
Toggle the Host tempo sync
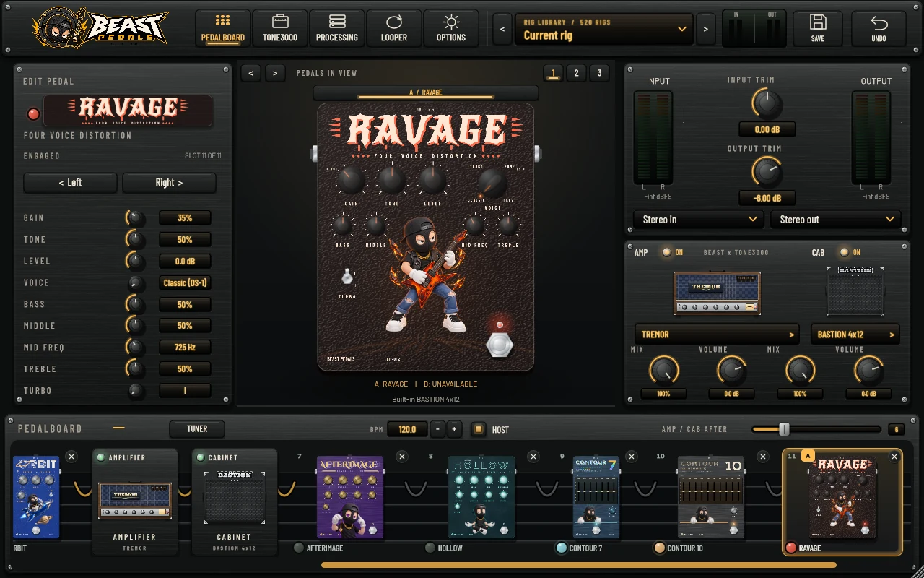tap(478, 429)
